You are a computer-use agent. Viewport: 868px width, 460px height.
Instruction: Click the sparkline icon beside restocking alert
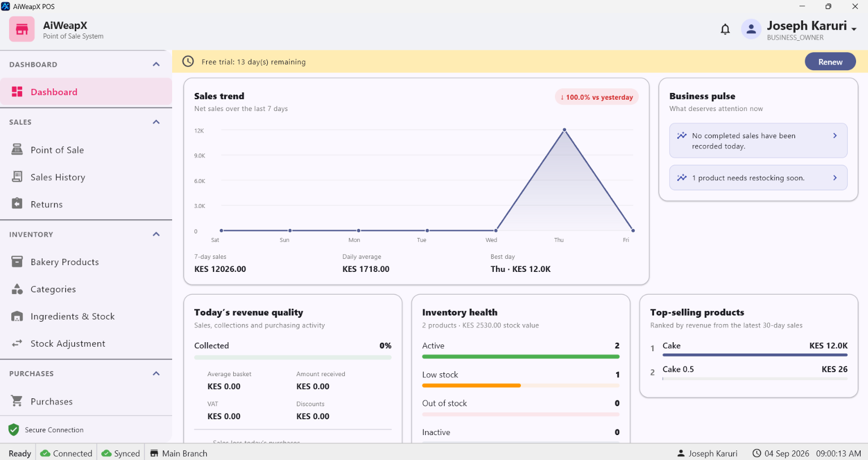coord(682,178)
